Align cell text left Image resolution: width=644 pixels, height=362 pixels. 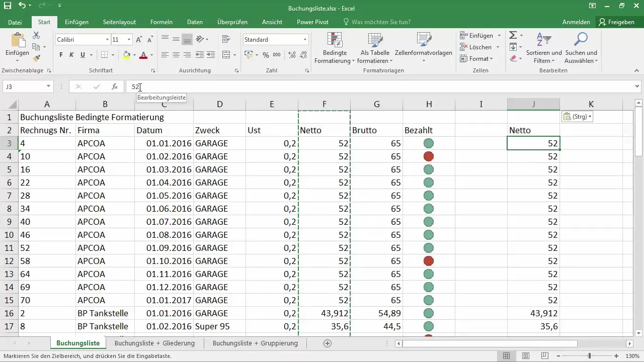(x=165, y=55)
